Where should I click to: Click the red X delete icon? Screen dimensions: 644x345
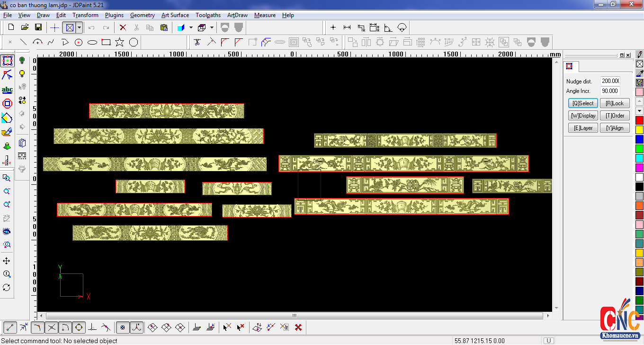[x=123, y=27]
